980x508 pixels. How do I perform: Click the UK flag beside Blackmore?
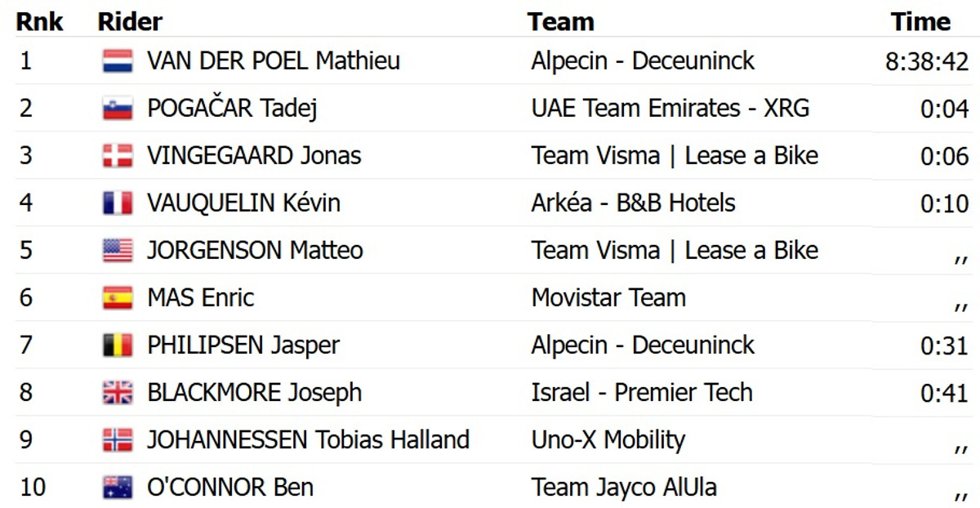pyautogui.click(x=118, y=393)
